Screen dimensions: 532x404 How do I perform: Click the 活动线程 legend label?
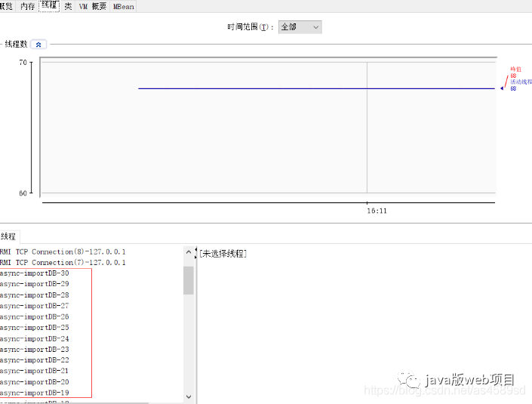click(521, 82)
